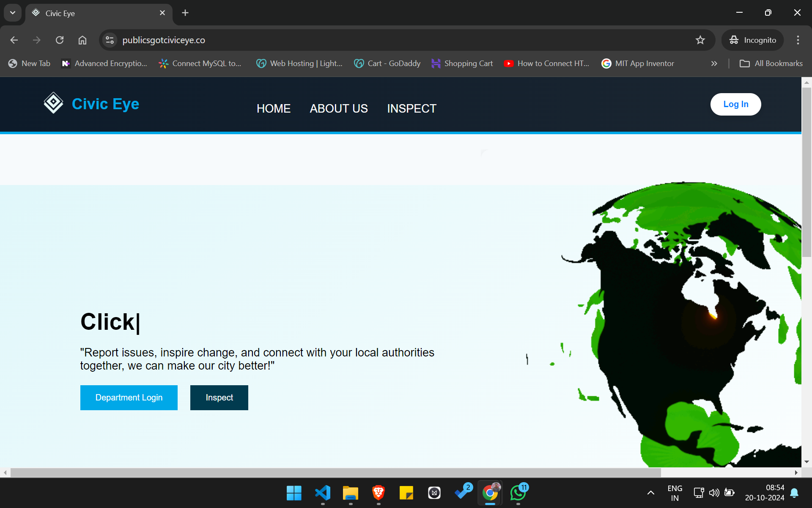Show hidden system tray icons
The height and width of the screenshot is (508, 812).
click(651, 493)
